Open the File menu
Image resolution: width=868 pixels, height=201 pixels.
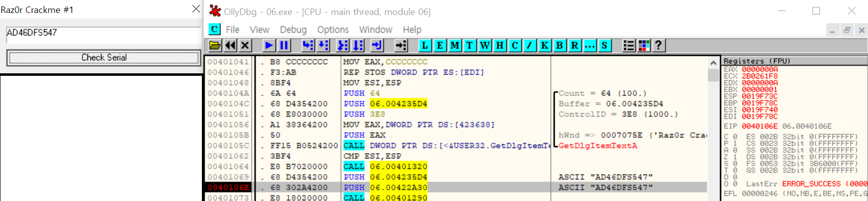pos(232,30)
